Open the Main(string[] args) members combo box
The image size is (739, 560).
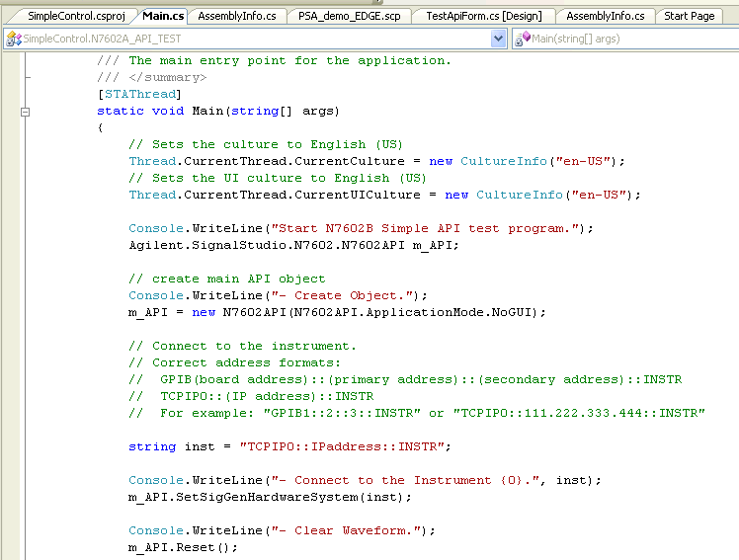click(x=625, y=39)
